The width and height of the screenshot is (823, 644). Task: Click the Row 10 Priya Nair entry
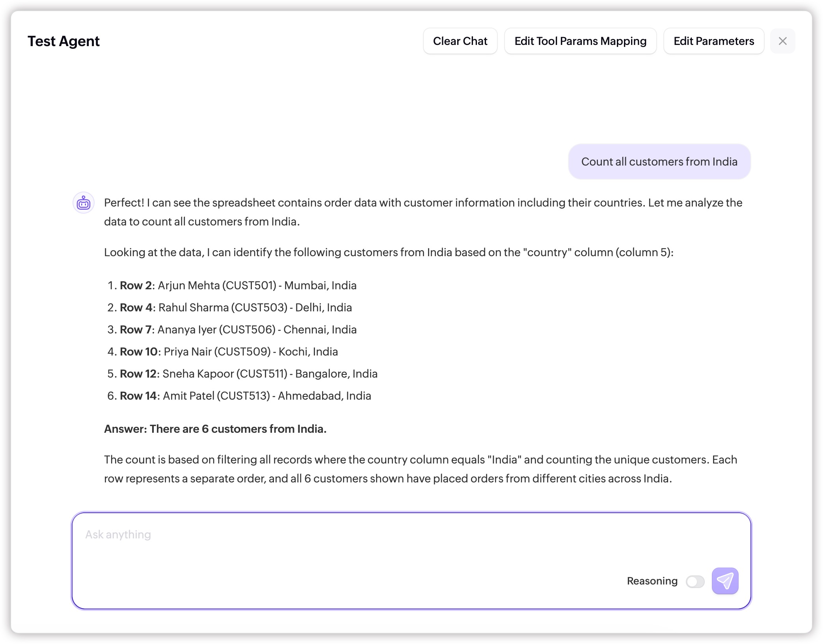coord(229,352)
